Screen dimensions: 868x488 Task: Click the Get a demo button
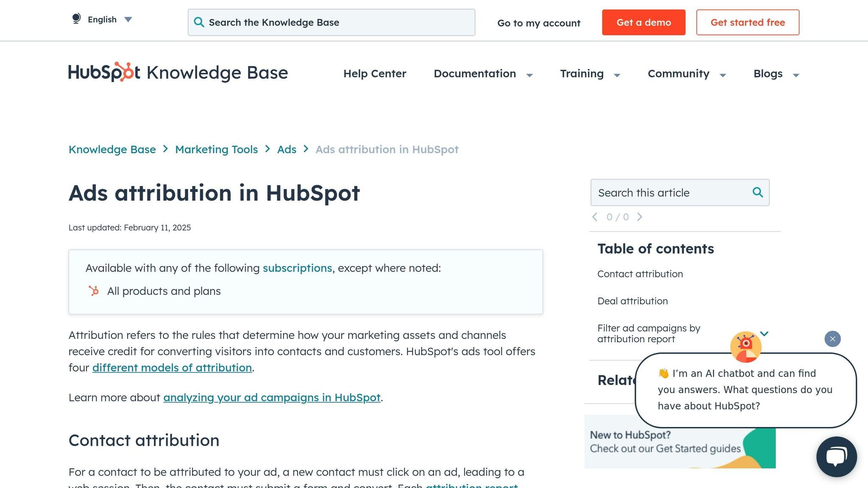[x=643, y=22]
